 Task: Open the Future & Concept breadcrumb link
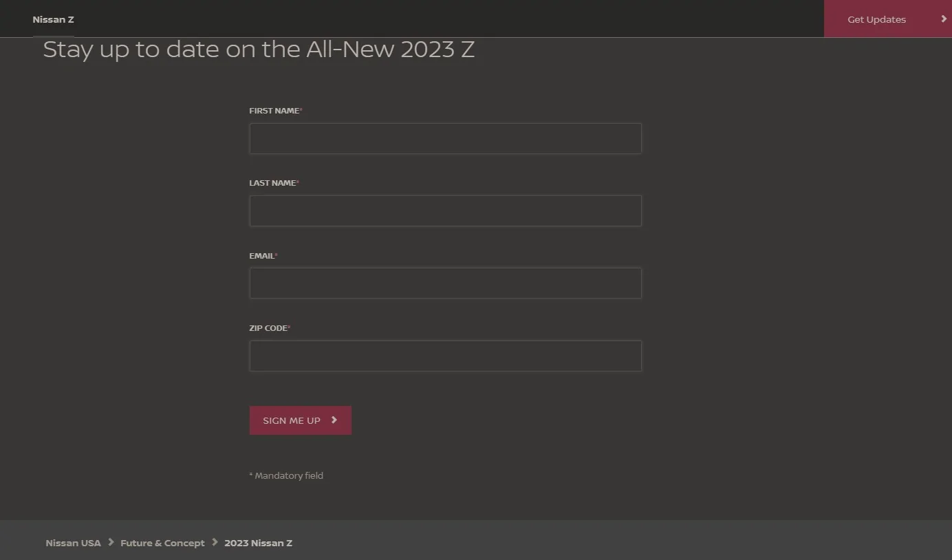pos(162,543)
